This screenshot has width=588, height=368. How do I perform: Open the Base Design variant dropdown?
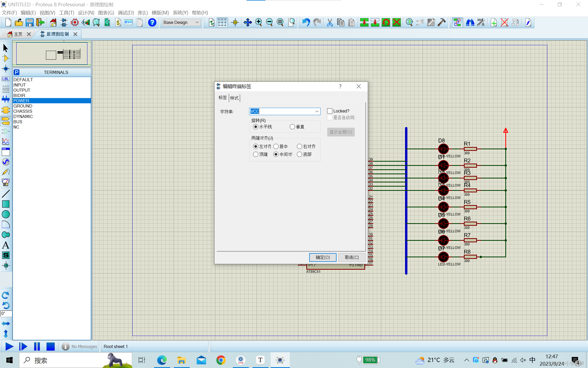[197, 23]
